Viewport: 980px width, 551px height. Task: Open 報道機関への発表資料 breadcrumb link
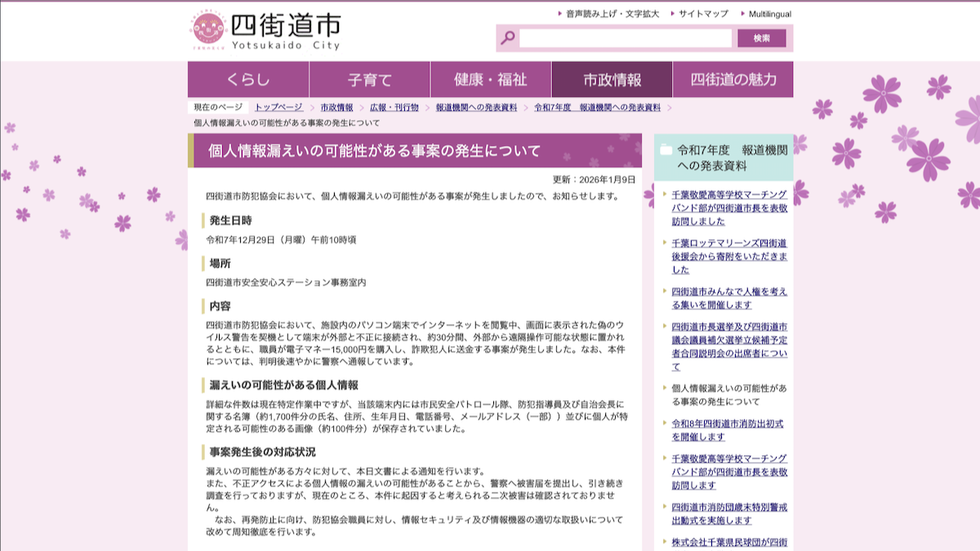pos(476,108)
